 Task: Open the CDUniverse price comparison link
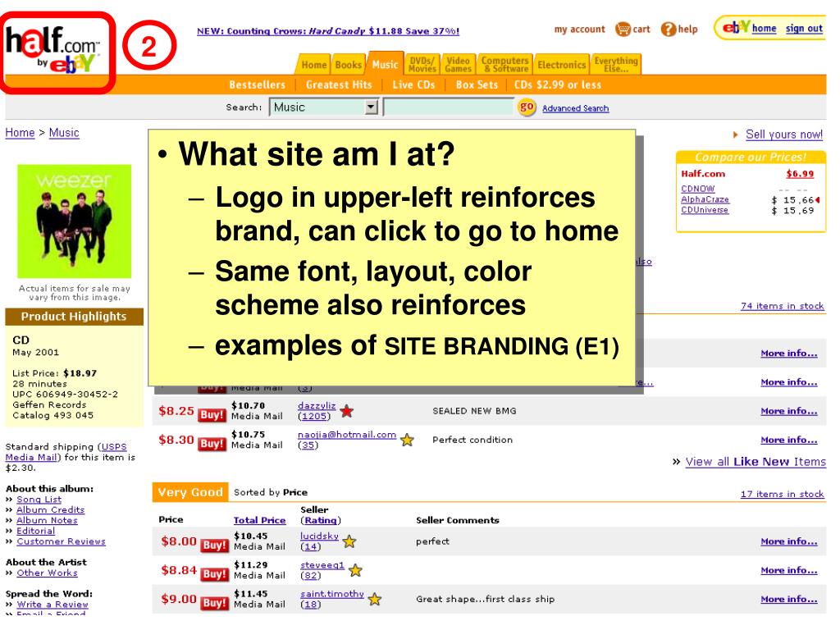point(705,210)
